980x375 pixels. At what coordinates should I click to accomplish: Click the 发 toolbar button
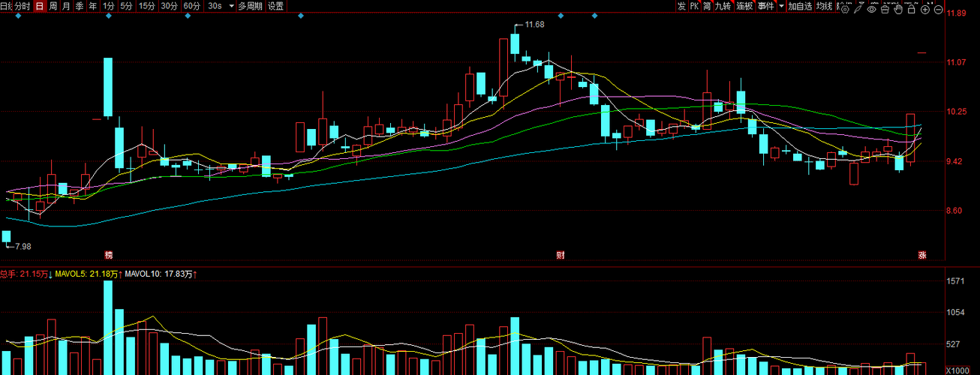tap(681, 6)
